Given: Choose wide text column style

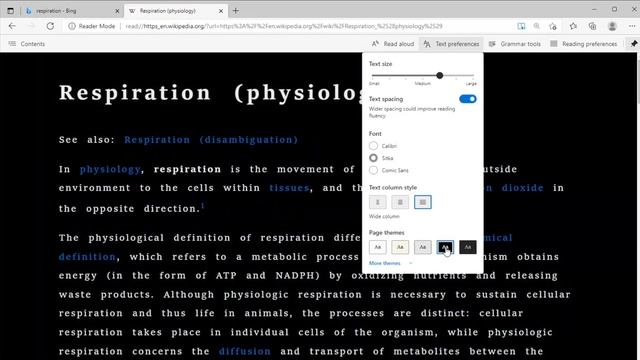Looking at the screenshot, I should 422,202.
